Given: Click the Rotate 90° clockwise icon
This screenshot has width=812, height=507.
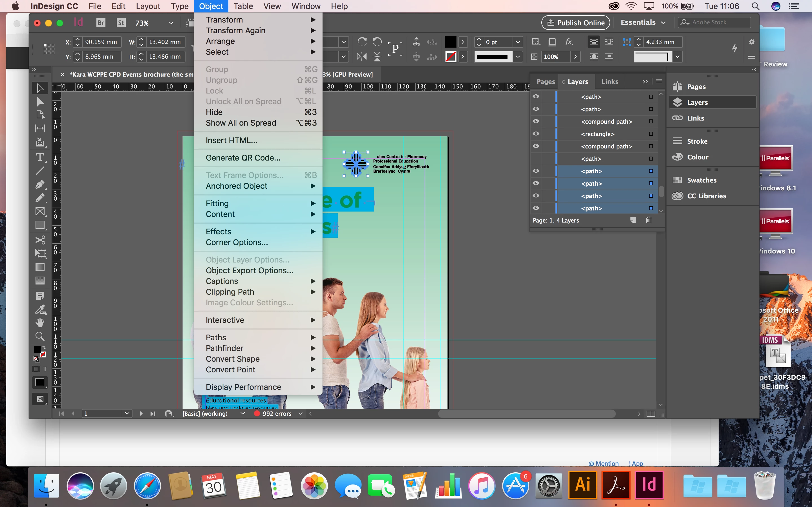Looking at the screenshot, I should coord(362,42).
